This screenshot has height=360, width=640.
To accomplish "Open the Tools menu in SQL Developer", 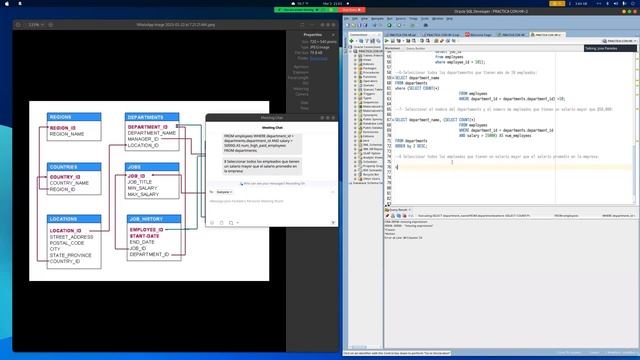I will [425, 19].
